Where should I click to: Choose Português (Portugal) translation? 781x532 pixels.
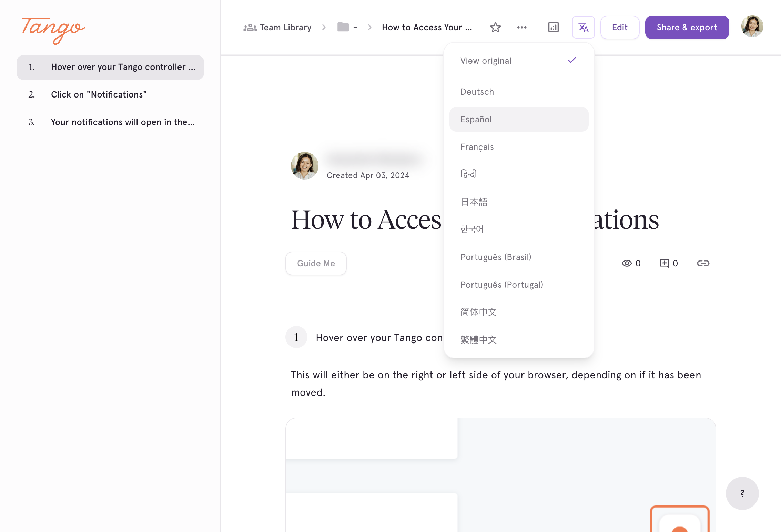pyautogui.click(x=519, y=285)
